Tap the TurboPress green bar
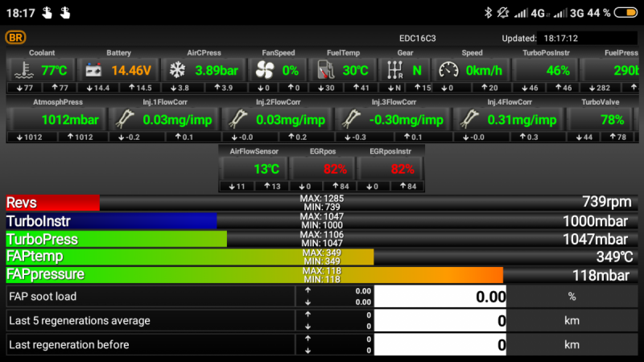 pyautogui.click(x=117, y=239)
